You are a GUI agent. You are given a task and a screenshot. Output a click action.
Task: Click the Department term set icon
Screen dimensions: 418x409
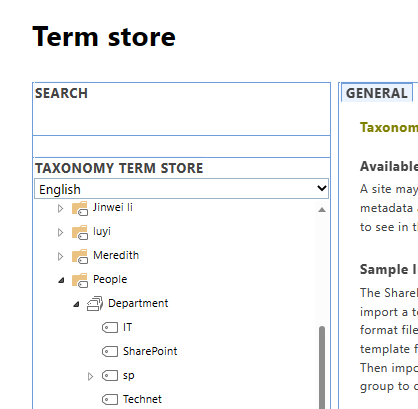click(95, 304)
